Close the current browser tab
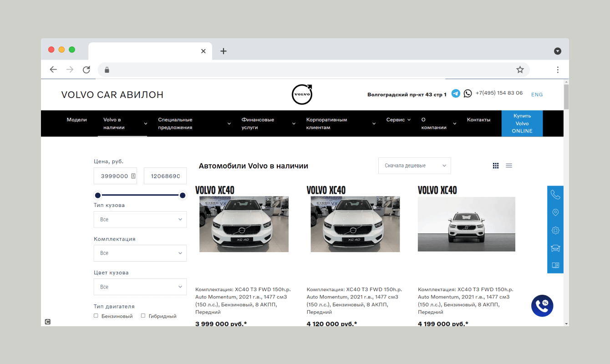The height and width of the screenshot is (364, 610). point(203,51)
